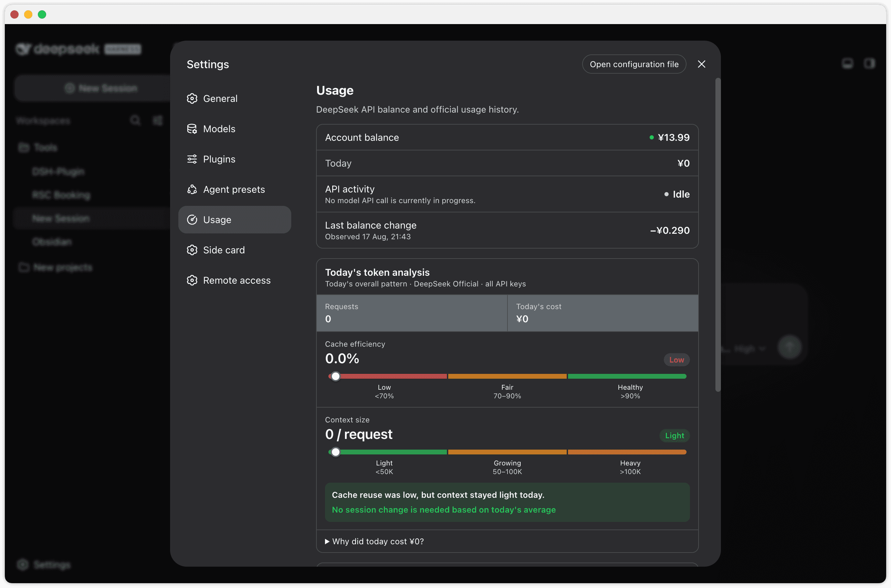Click the sliders icon beside Plugins
891x588 pixels.
tap(192, 159)
